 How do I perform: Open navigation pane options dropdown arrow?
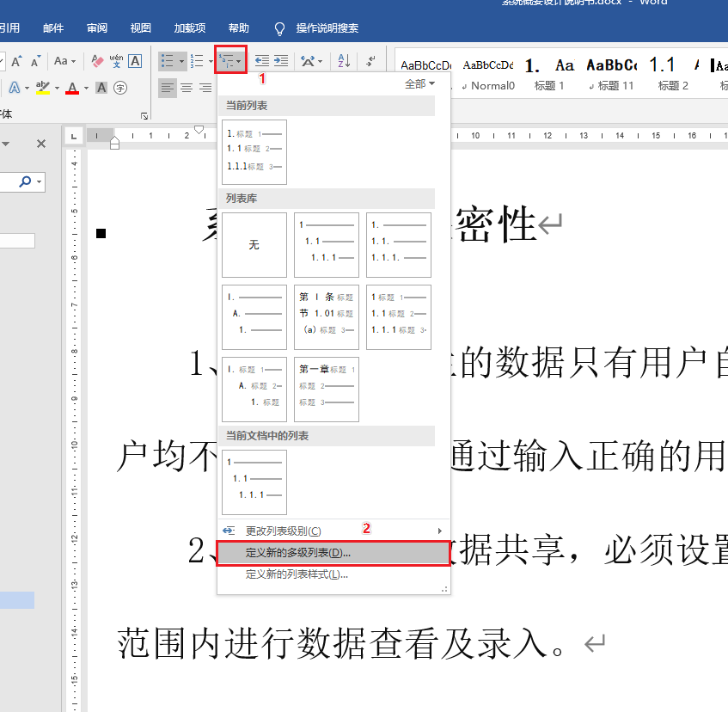(5, 144)
